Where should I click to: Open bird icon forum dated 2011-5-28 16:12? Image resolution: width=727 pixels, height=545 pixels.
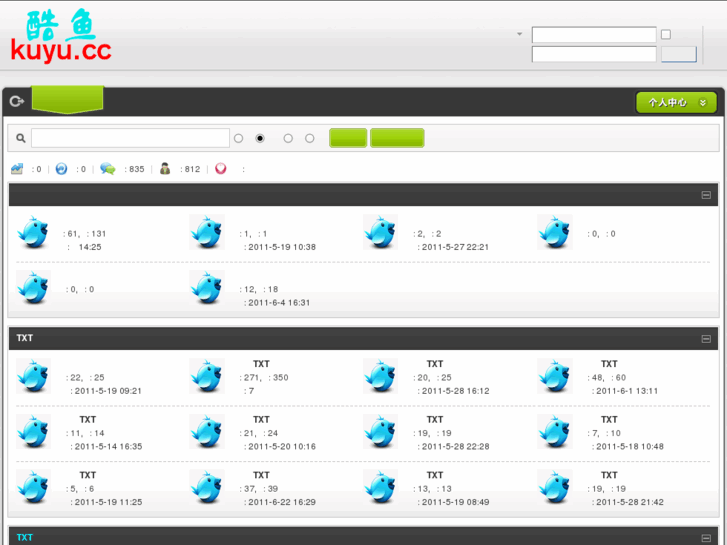point(381,376)
